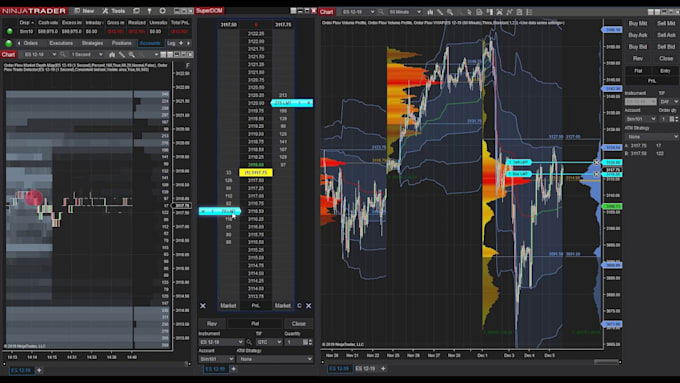Switch to the Strategies tab
The width and height of the screenshot is (680, 383).
92,43
